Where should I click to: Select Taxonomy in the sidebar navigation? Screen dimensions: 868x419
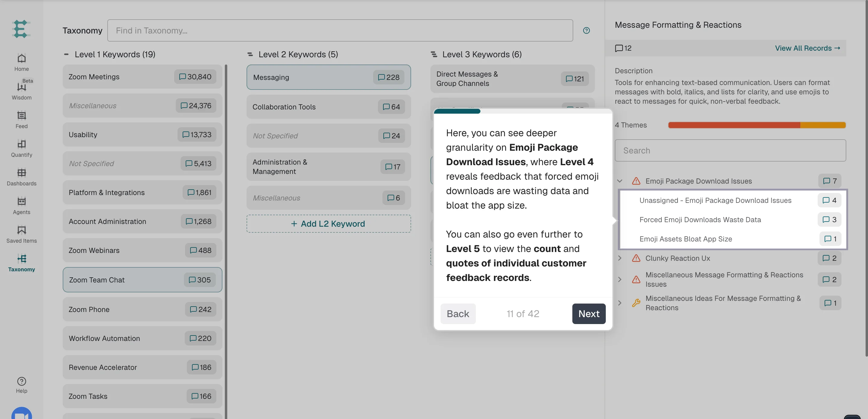21,262
